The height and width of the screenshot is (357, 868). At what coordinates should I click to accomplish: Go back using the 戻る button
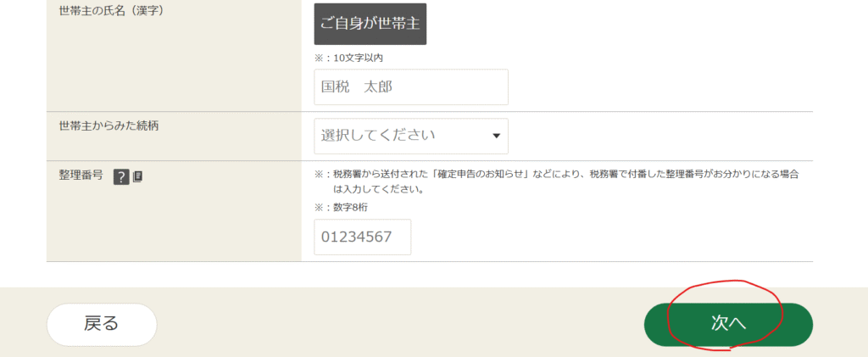(102, 324)
